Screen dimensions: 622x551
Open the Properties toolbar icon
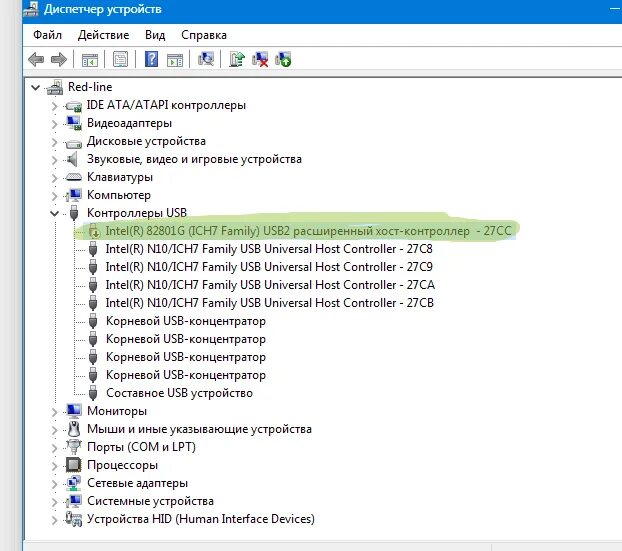tap(120, 60)
